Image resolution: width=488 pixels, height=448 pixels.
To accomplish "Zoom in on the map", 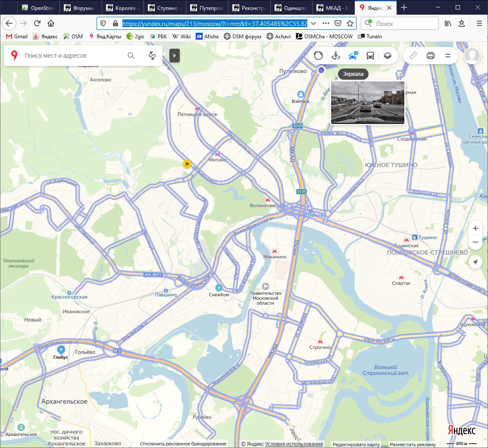I will pos(475,228).
